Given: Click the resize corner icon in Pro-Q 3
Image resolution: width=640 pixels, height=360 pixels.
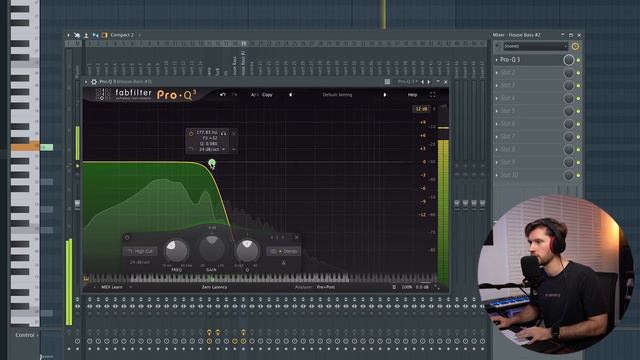Looking at the screenshot, I should [437, 287].
